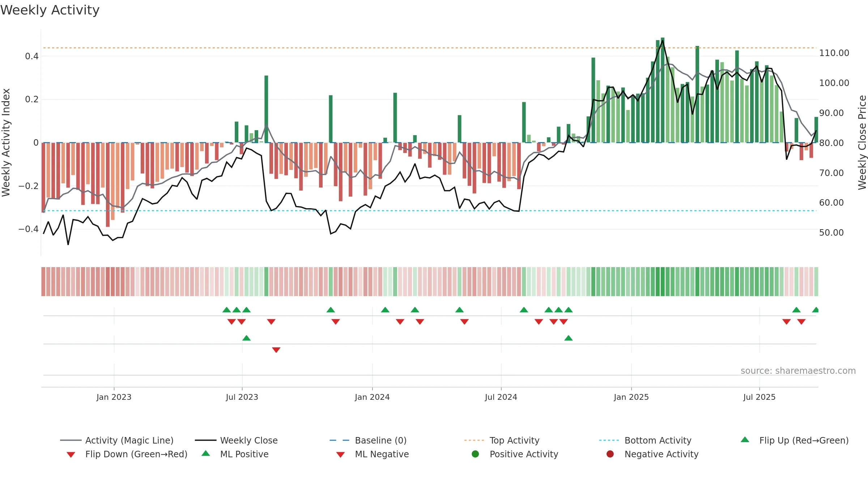
Task: Click the ML Negative legend triangle icon
Action: point(340,454)
